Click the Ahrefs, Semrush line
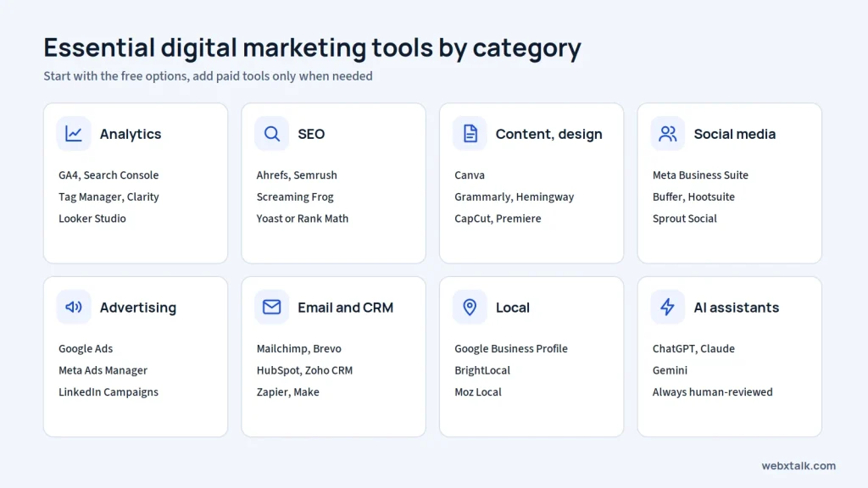The height and width of the screenshot is (488, 868). click(297, 175)
